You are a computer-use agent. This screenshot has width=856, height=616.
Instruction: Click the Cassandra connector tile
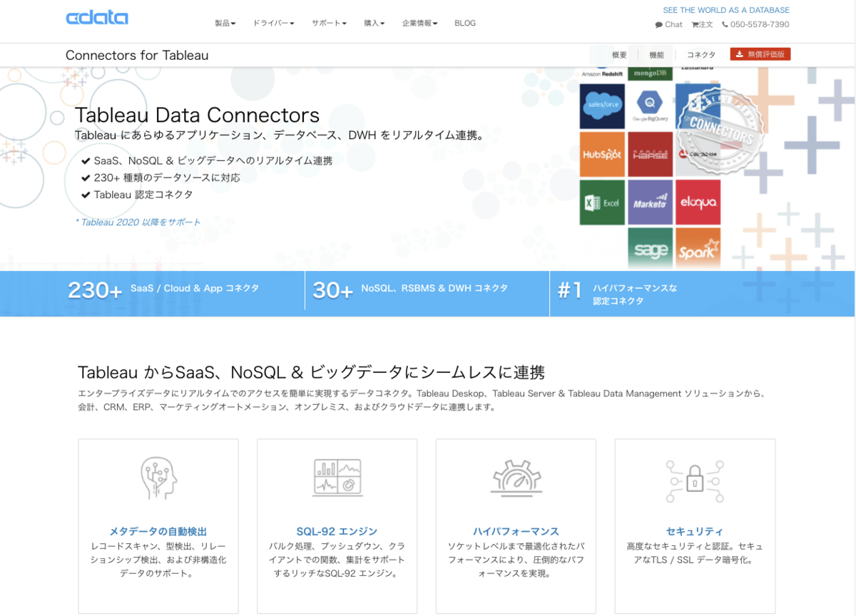click(698, 71)
